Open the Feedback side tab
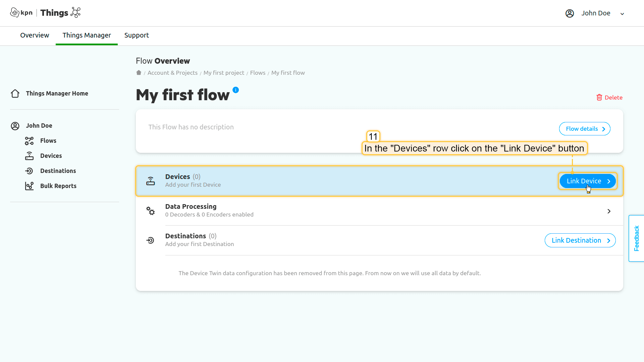Viewport: 644px width, 362px height. 636,238
